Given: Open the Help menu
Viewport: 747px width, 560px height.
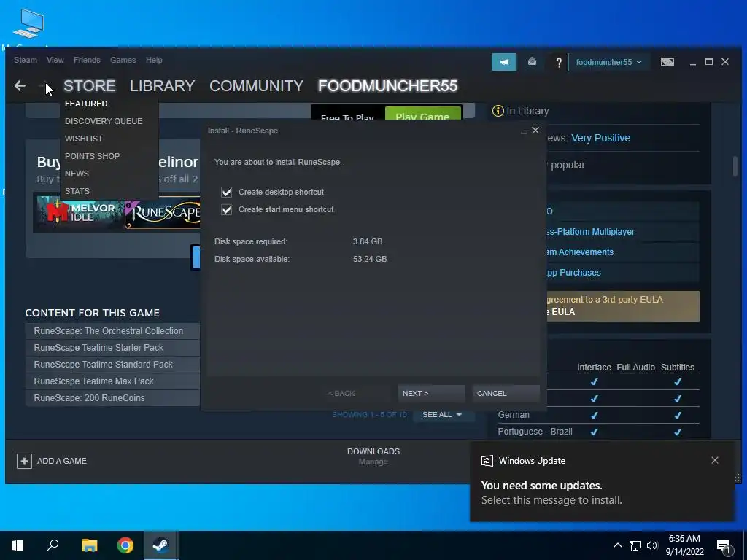Looking at the screenshot, I should coord(154,60).
